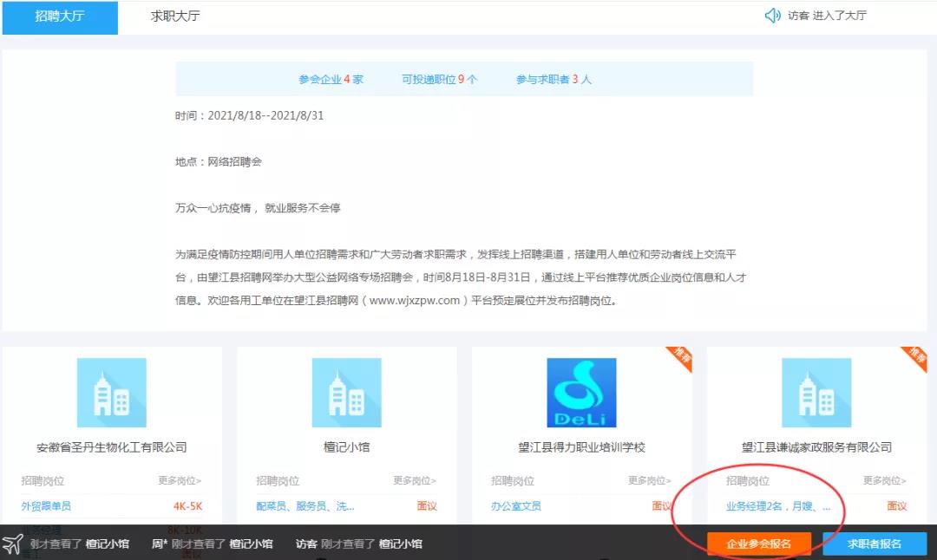The width and height of the screenshot is (937, 560).
Task: Select the 访客 进入了大厅 notice text
Action: (827, 16)
